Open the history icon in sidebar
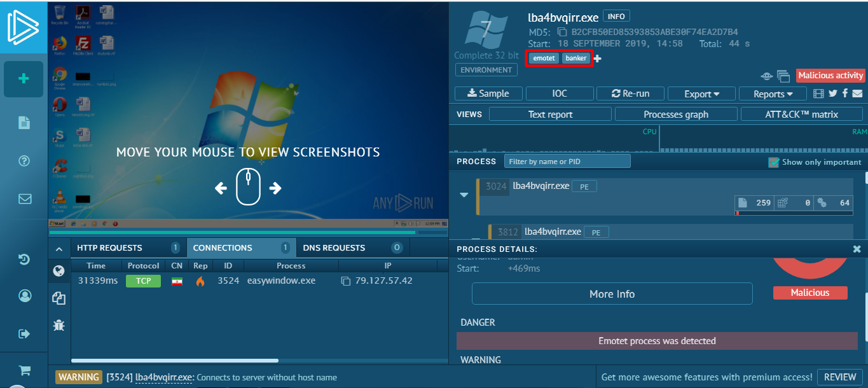The height and width of the screenshot is (388, 868). coord(24,259)
